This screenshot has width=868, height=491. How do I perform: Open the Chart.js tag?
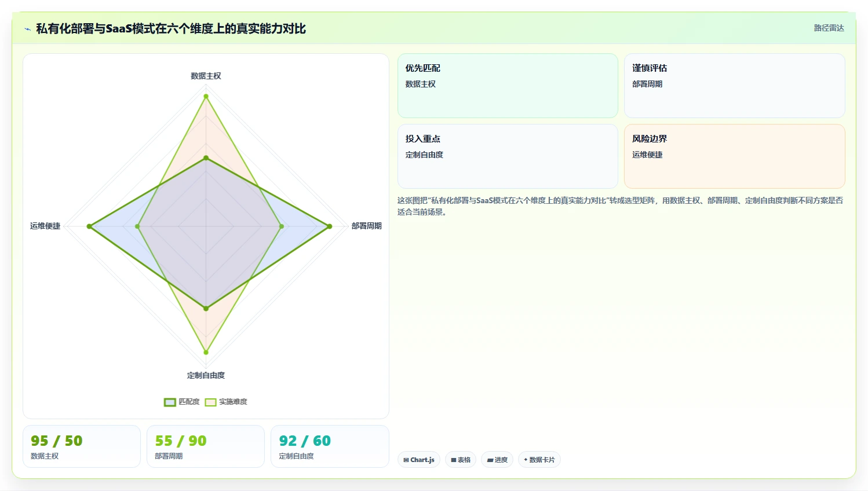419,460
